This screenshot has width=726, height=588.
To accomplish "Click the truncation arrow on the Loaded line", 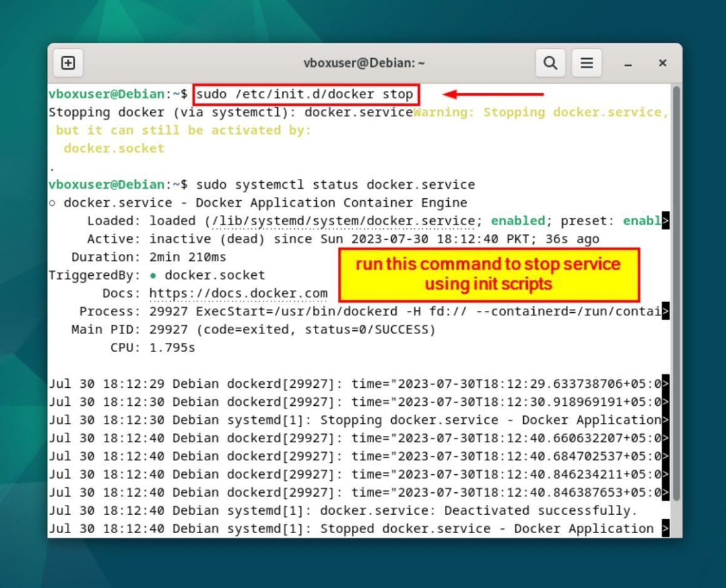I will click(x=665, y=220).
